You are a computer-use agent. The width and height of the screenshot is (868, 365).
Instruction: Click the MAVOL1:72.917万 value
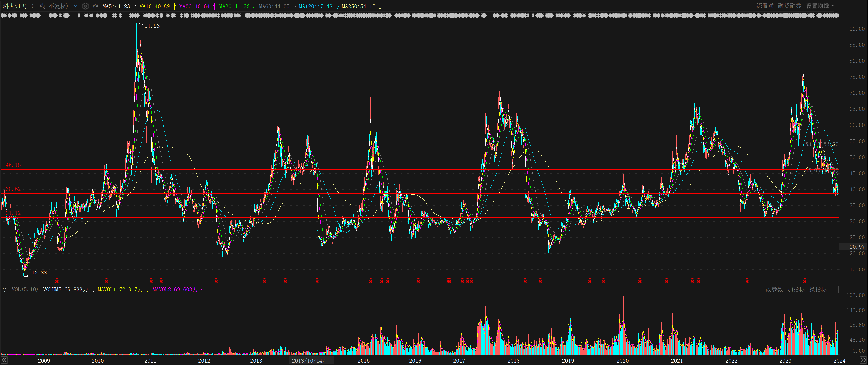pyautogui.click(x=120, y=290)
